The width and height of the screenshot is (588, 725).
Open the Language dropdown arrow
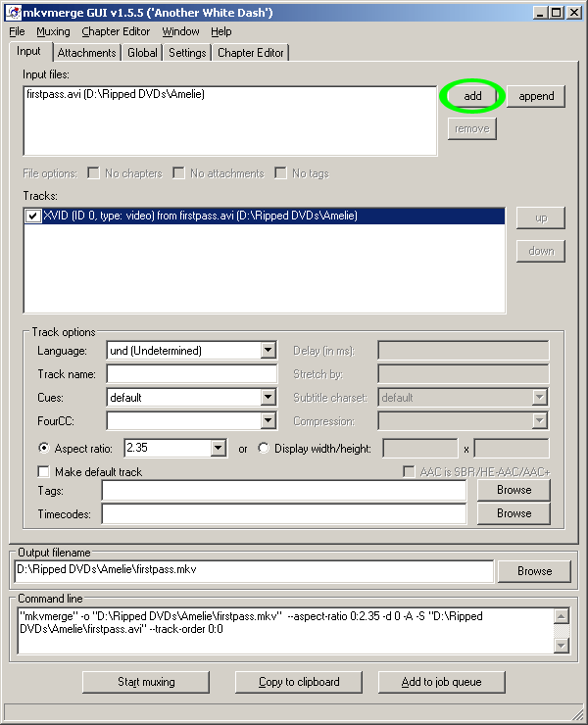click(x=268, y=351)
